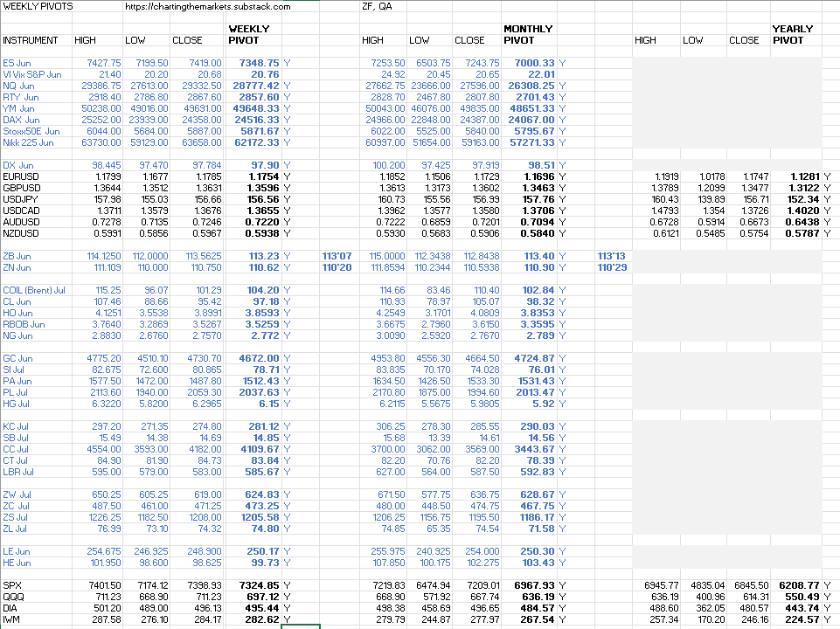
Task: Select the QQQ instrument cell
Action: [13, 597]
